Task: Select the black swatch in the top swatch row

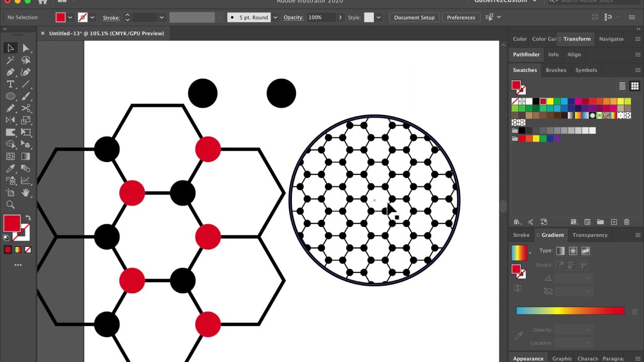Action: click(536, 102)
